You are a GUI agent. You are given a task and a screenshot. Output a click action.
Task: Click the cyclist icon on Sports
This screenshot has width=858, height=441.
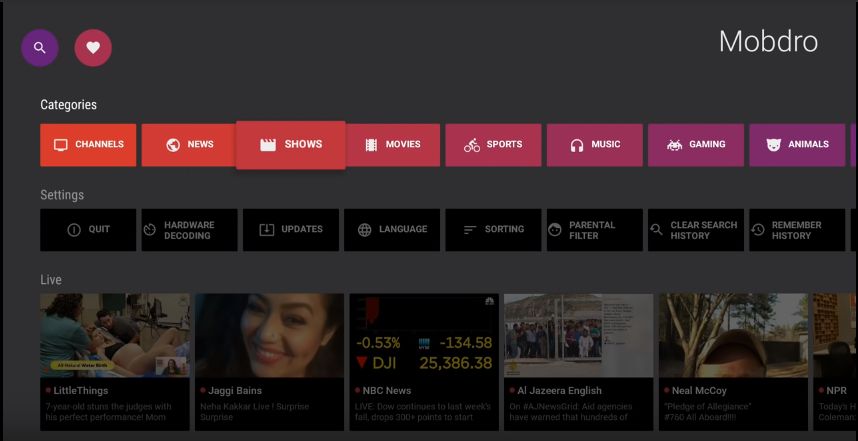coord(472,145)
